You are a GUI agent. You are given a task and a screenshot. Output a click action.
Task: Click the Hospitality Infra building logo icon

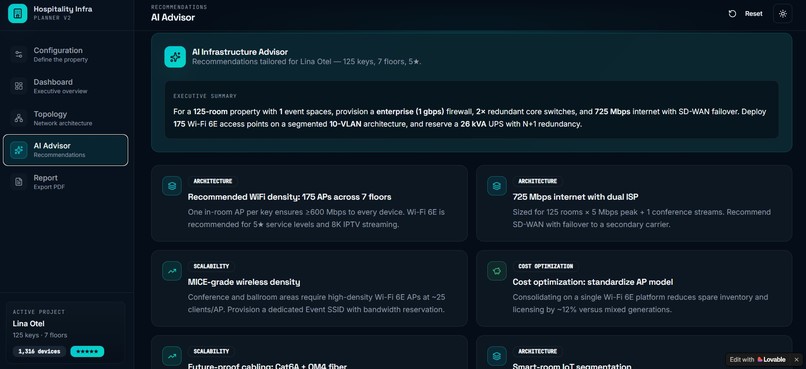click(17, 13)
